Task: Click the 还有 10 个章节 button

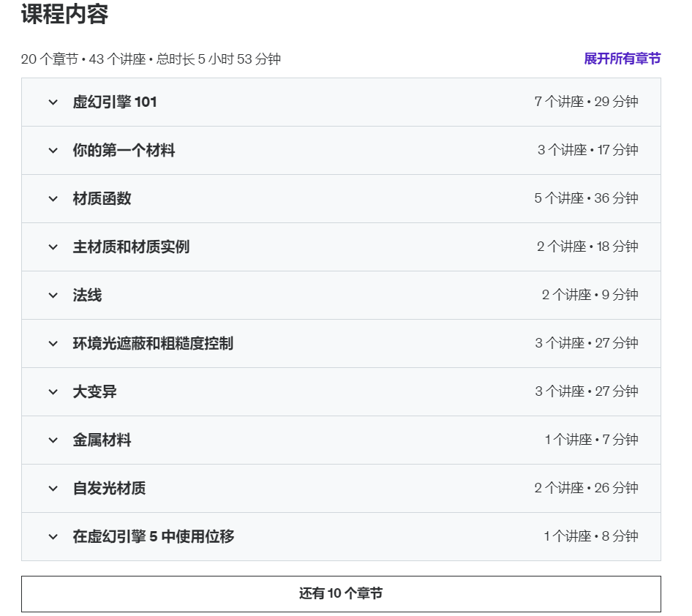Action: [341, 593]
